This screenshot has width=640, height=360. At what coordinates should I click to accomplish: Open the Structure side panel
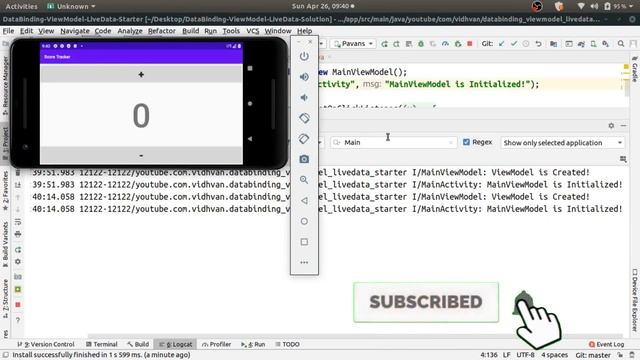5,298
